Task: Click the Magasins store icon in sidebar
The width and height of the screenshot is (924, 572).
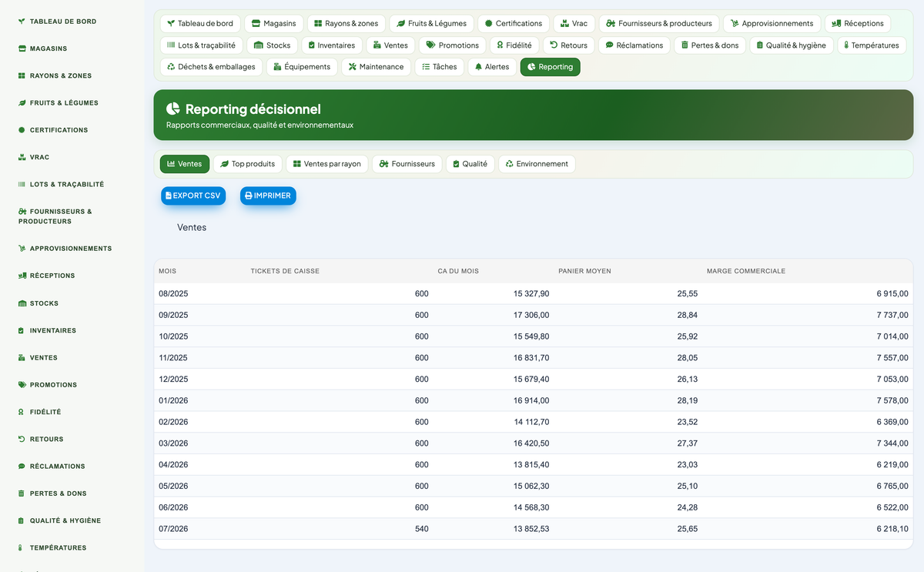Action: coord(22,49)
